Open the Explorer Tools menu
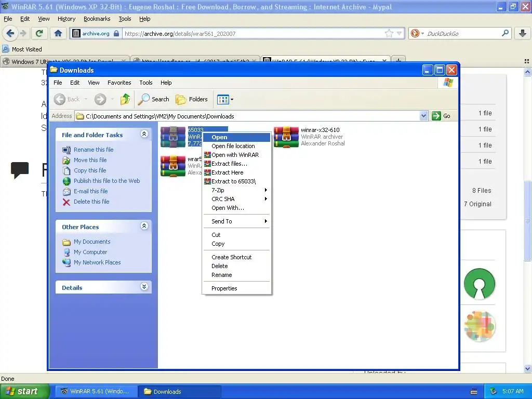Viewport: 532px width, 399px height. (x=146, y=83)
